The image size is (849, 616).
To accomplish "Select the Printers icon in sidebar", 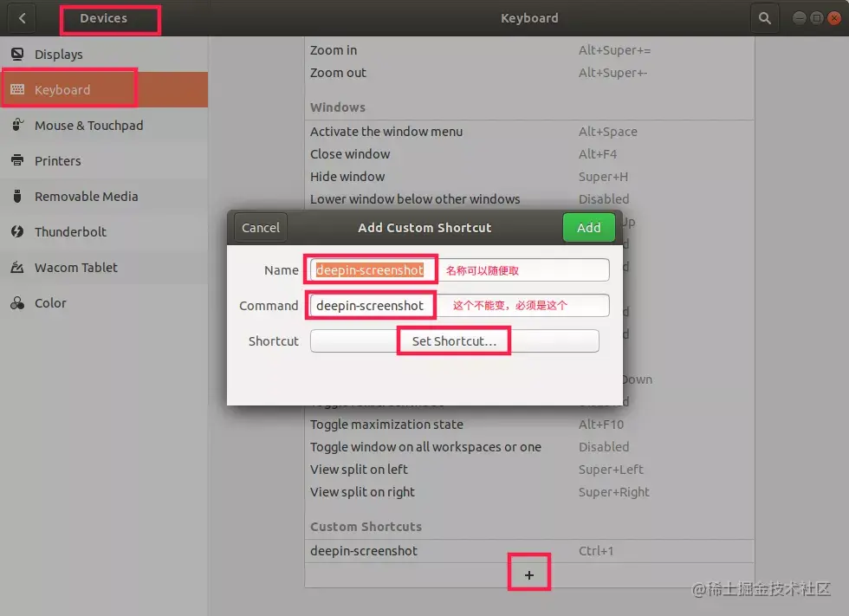I will click(x=17, y=161).
